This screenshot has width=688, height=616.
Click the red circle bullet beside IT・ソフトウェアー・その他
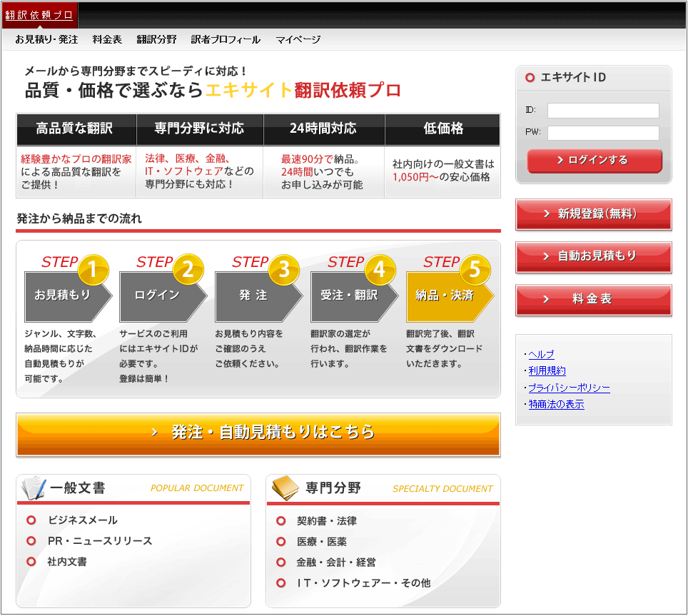click(280, 583)
